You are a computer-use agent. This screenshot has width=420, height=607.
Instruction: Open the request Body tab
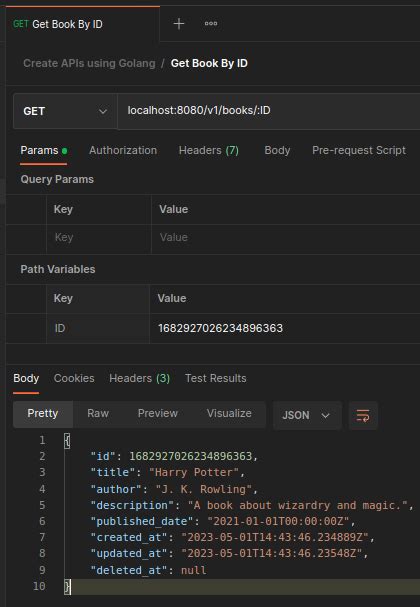[x=277, y=151]
